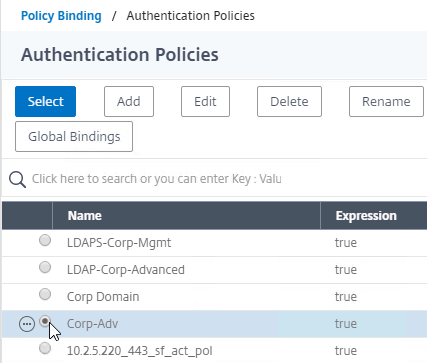Sort by the Name column header
The height and width of the screenshot is (363, 427).
pos(85,216)
